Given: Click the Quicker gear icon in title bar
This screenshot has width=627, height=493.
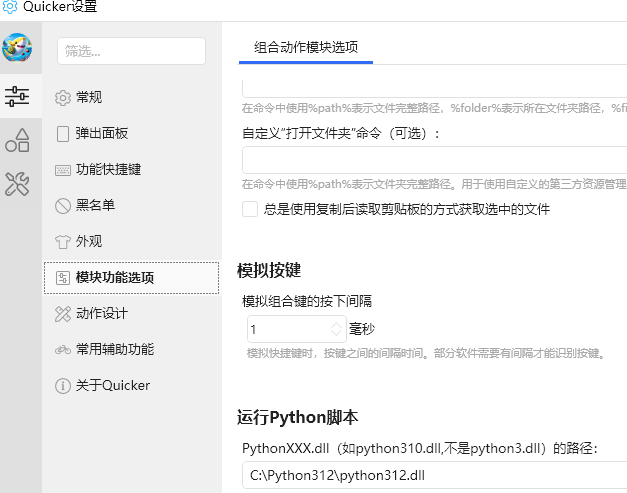Looking at the screenshot, I should 10,6.
